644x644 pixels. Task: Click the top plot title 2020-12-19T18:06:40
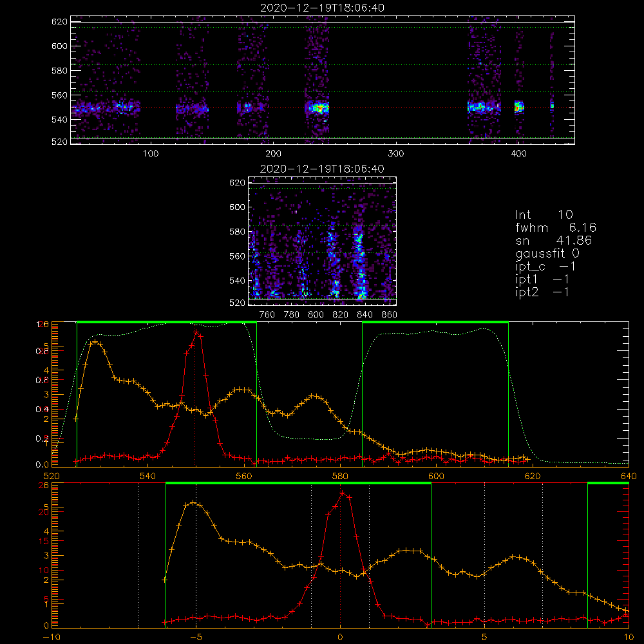(x=322, y=8)
